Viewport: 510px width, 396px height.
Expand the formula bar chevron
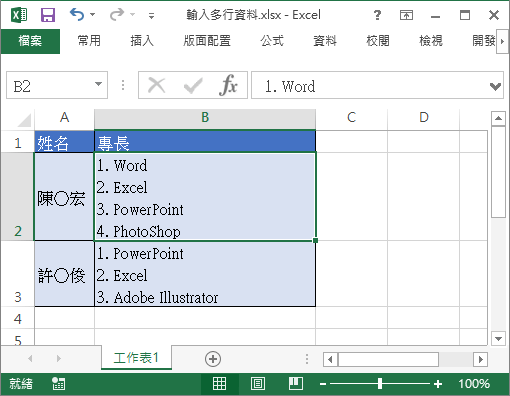click(x=495, y=86)
